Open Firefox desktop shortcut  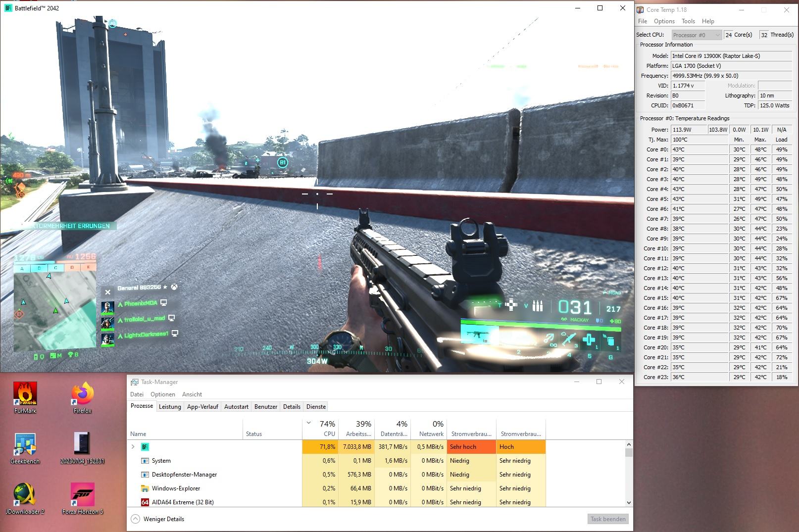pyautogui.click(x=82, y=398)
